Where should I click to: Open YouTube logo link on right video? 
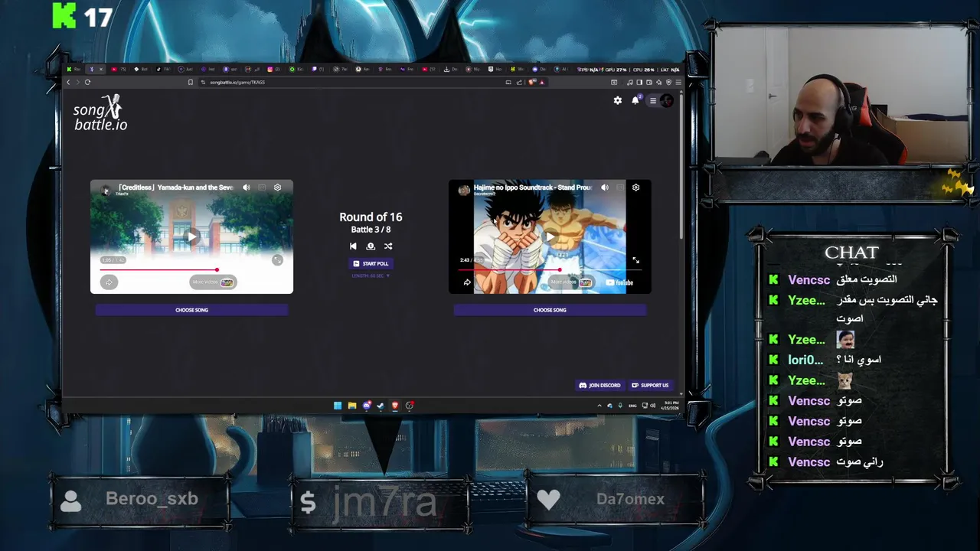point(619,282)
